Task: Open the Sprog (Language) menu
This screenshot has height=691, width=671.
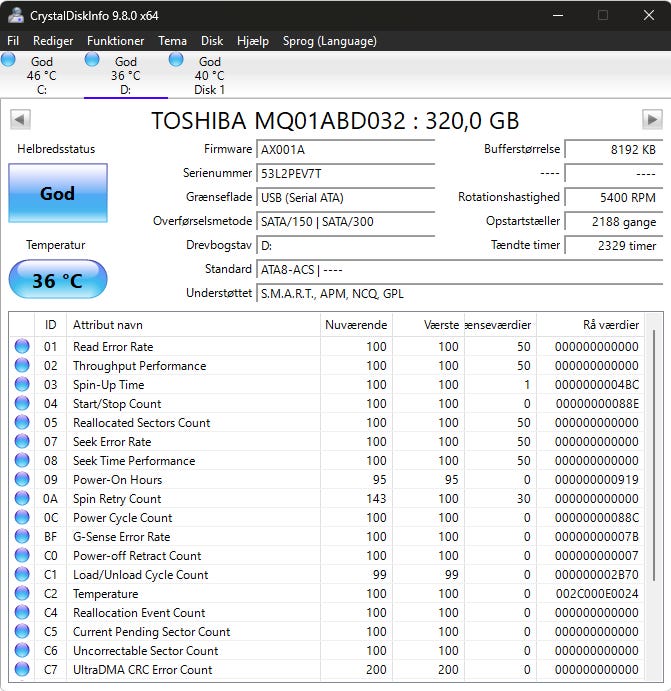Action: (329, 41)
